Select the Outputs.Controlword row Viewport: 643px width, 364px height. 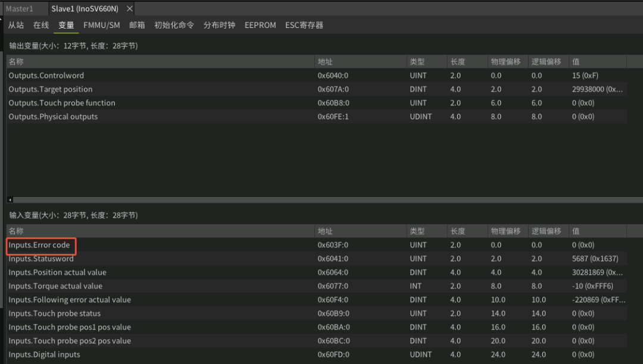click(317, 76)
